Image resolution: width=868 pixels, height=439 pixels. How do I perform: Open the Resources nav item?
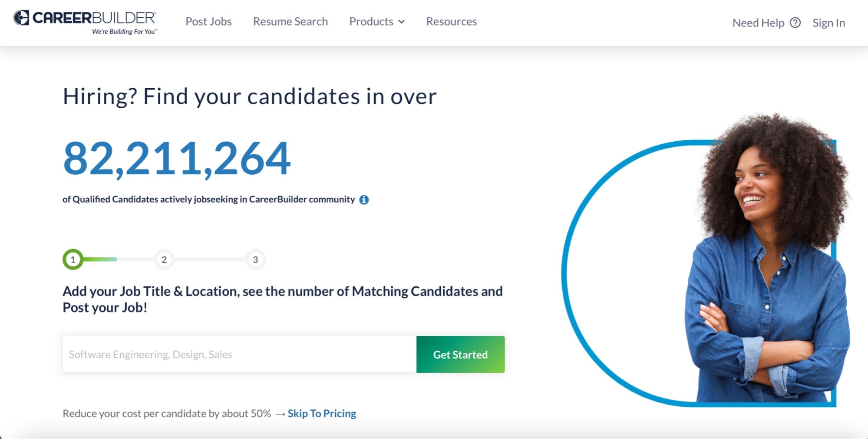tap(451, 22)
